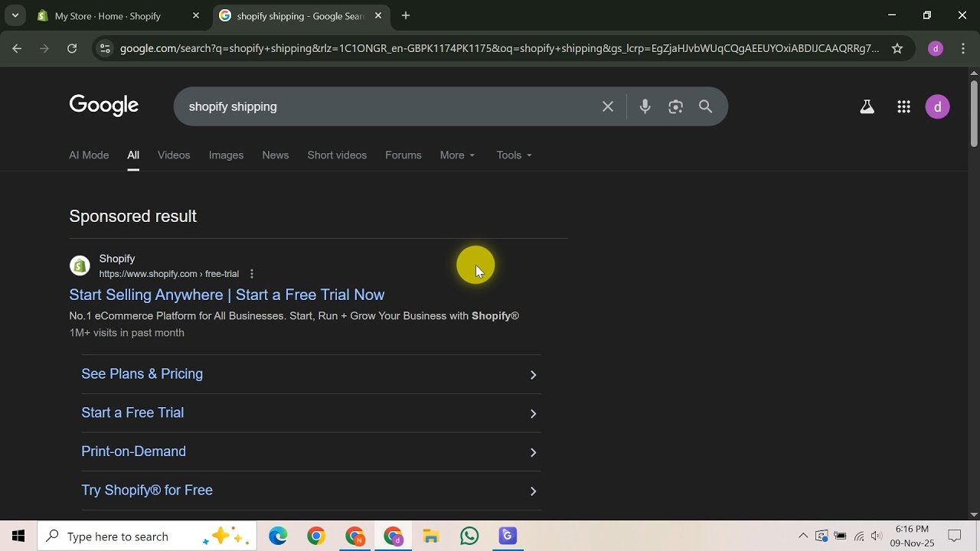Switch to Forums results
The height and width of the screenshot is (551, 980).
click(403, 155)
